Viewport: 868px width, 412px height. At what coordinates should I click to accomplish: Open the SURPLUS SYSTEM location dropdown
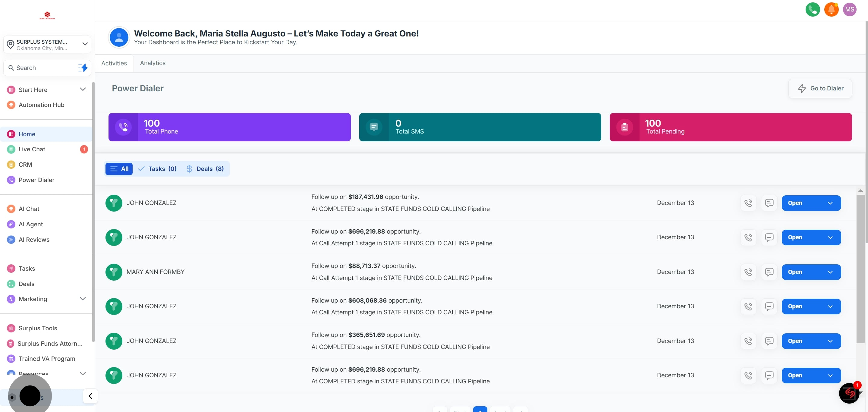[47, 45]
